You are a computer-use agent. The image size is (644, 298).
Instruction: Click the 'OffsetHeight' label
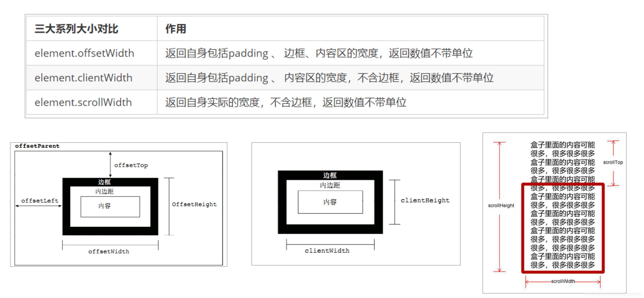pos(194,204)
